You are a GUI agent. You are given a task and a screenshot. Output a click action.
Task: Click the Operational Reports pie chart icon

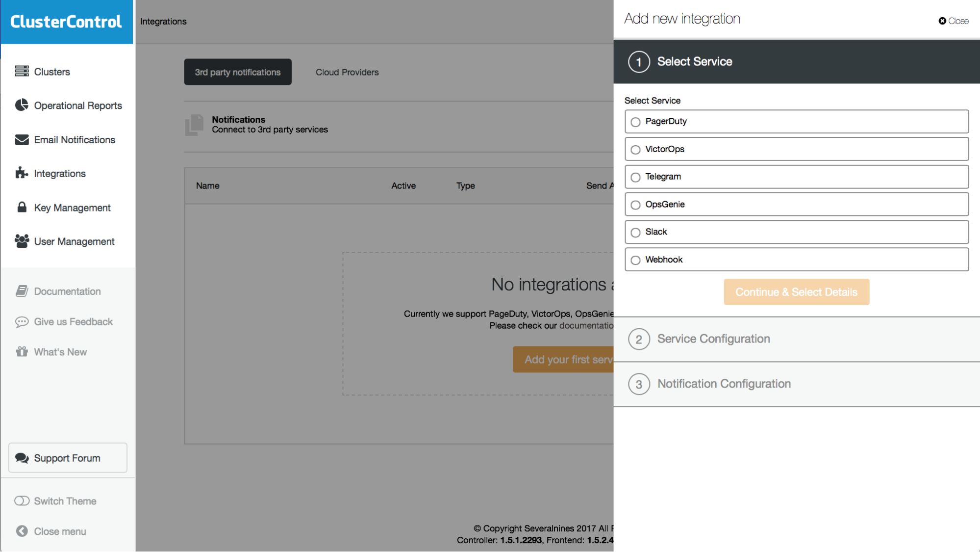(x=22, y=105)
